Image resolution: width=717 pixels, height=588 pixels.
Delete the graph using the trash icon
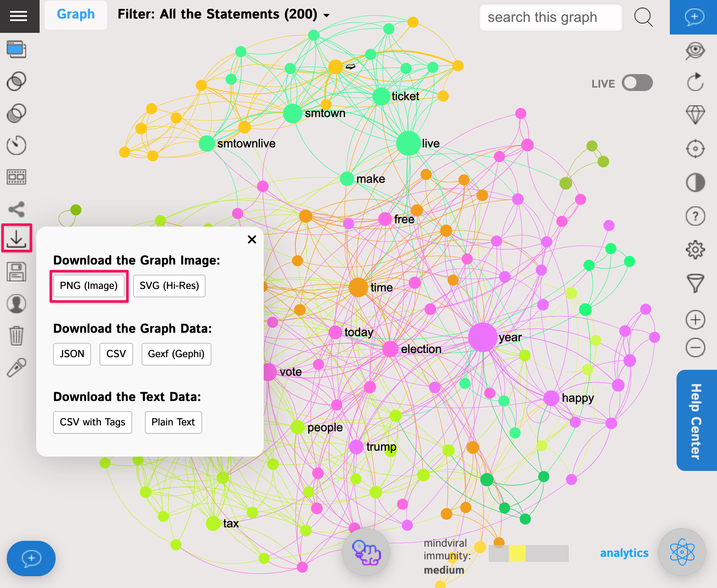coord(16,335)
